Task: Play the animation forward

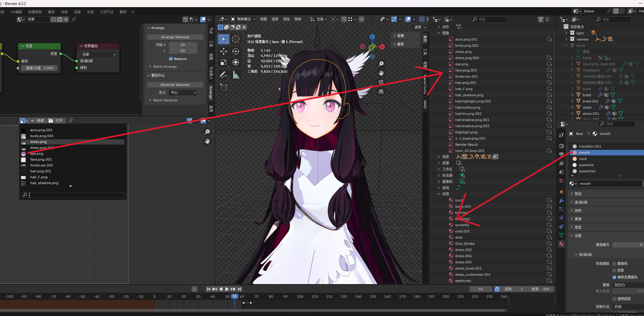Action: click(227, 289)
